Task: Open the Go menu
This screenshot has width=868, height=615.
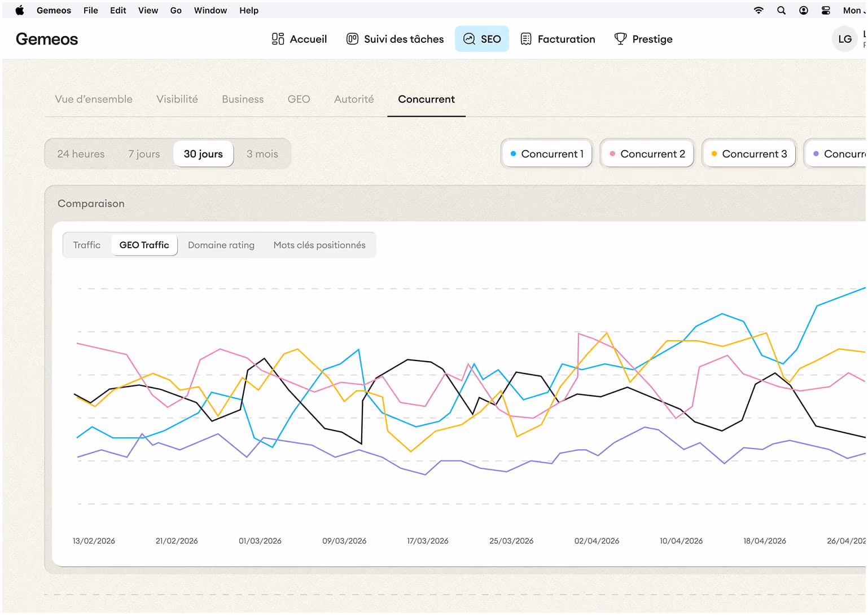Action: coord(176,10)
